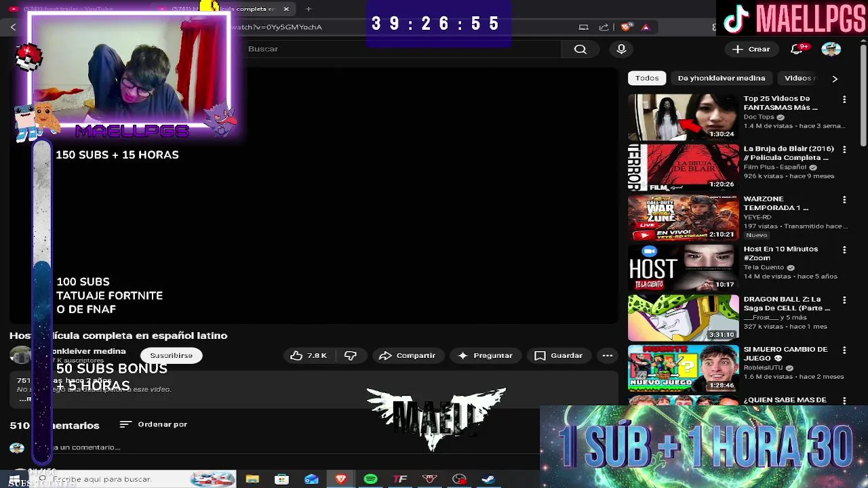Open the account avatar menu

click(x=831, y=49)
